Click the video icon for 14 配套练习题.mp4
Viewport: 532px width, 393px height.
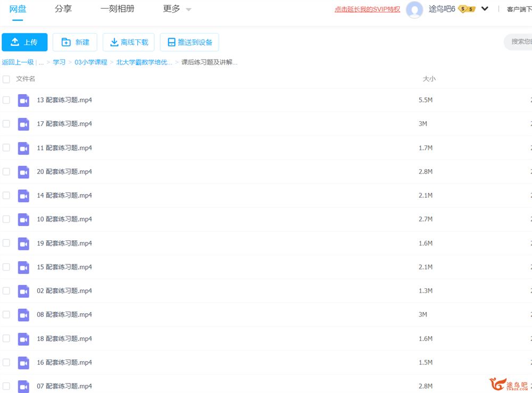[23, 196]
